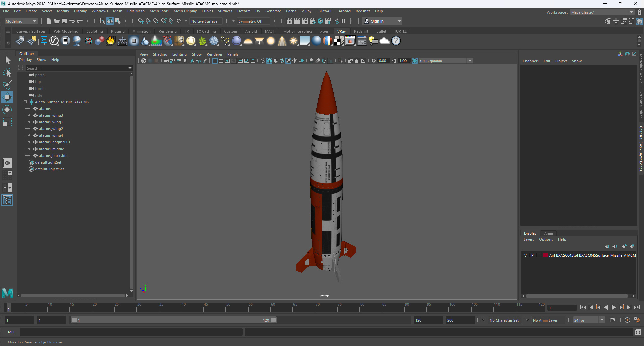Toggle sRGB gamma view transform ON button
Viewport: 644px width, 346px height.
[x=415, y=61]
